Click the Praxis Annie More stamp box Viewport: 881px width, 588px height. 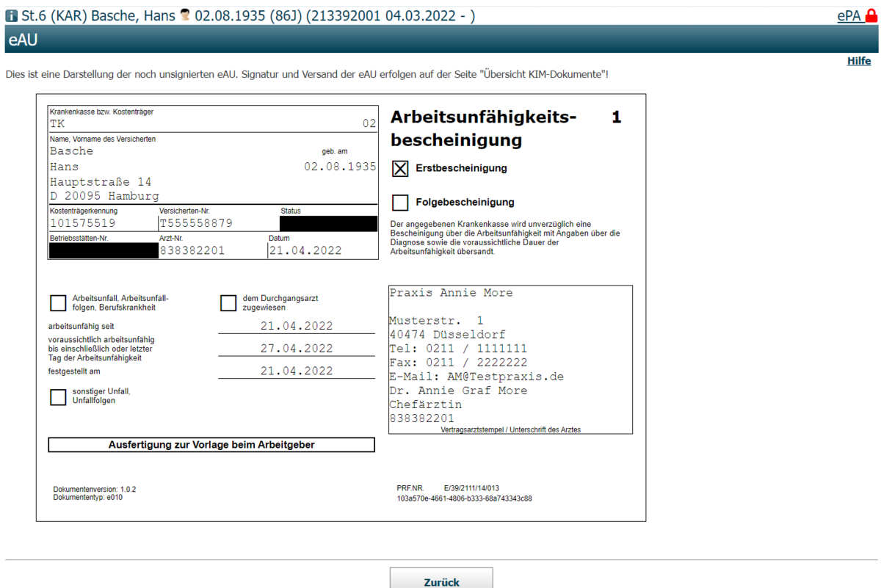[x=510, y=359]
